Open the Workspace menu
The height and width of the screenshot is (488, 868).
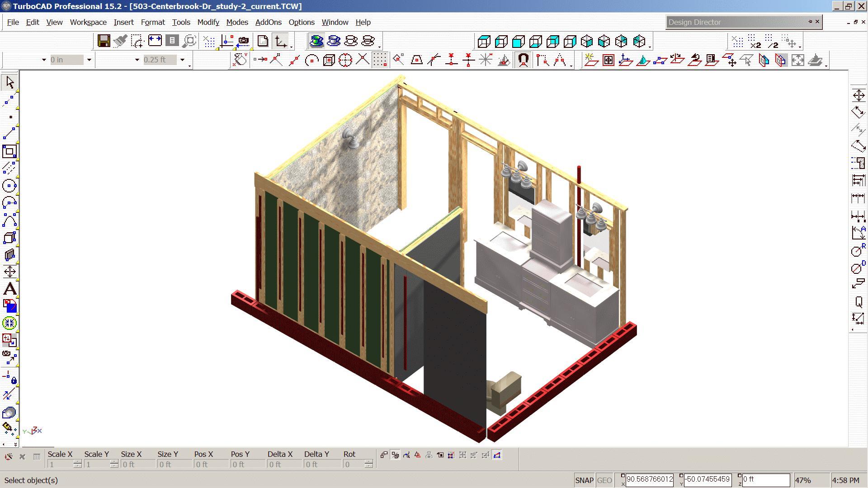click(88, 22)
